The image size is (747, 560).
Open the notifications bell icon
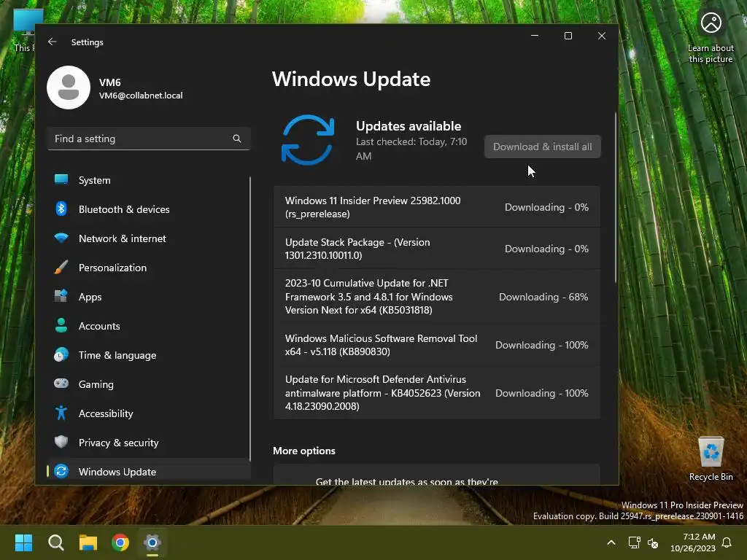pos(727,542)
